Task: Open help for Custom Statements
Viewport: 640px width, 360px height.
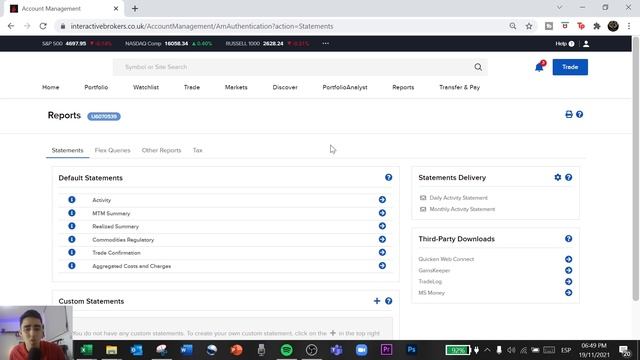Action: [x=389, y=301]
